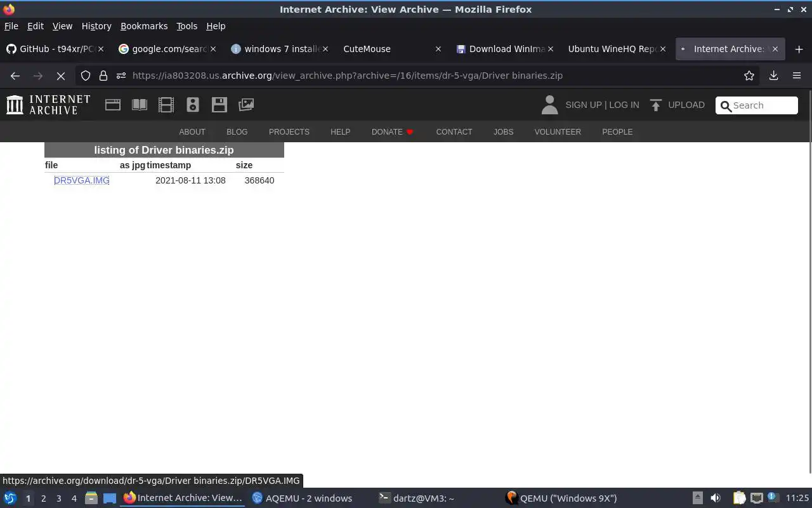Open the ABOUT navigation link

192,132
